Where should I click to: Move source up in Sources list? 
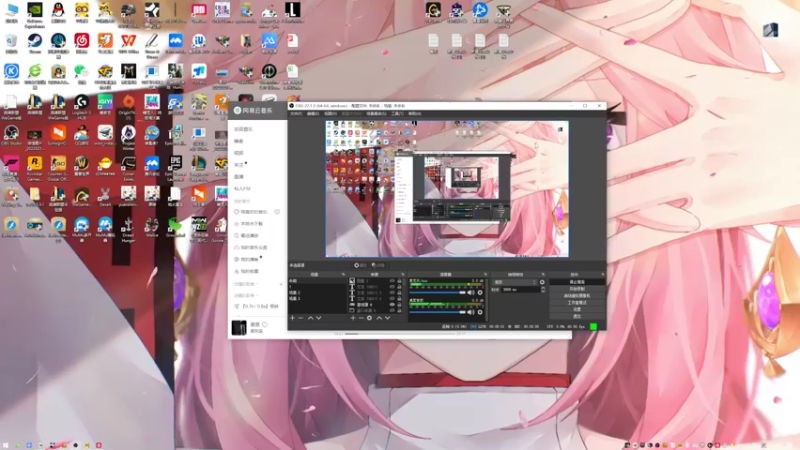379,318
